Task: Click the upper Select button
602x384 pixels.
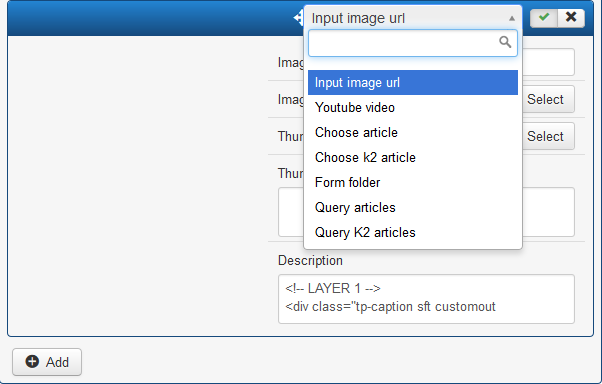Action: (548, 99)
